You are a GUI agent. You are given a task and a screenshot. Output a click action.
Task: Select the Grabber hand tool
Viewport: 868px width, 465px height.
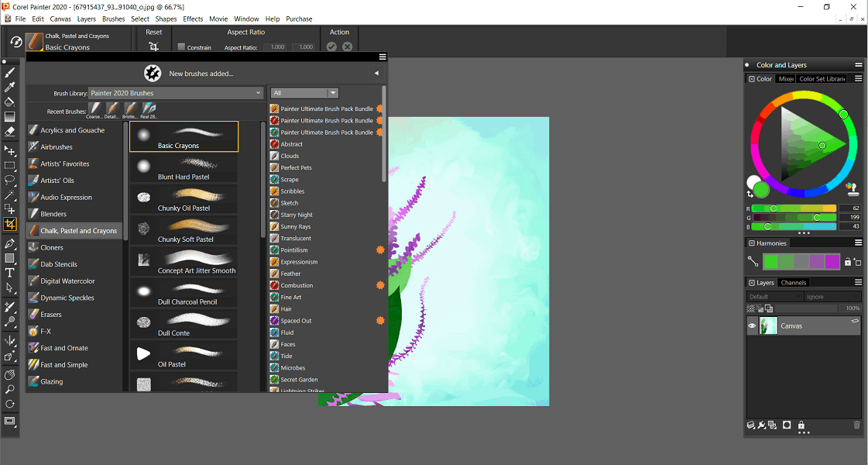coord(9,374)
